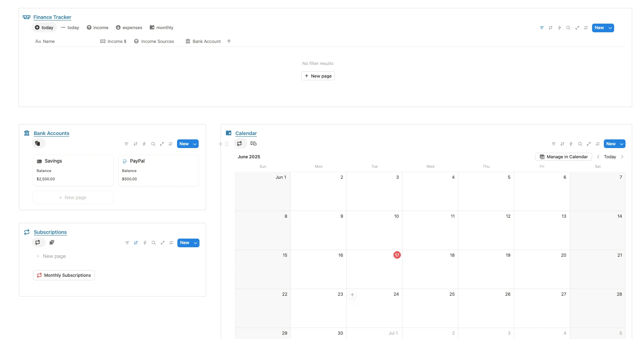
Task: Click the filter icon in Calendar toolbar
Action: [x=554, y=144]
